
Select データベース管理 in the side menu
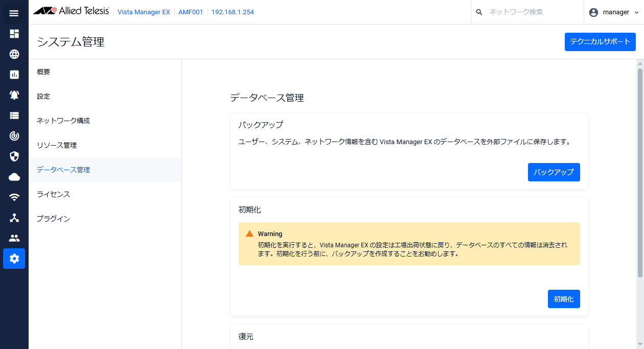[105, 170]
